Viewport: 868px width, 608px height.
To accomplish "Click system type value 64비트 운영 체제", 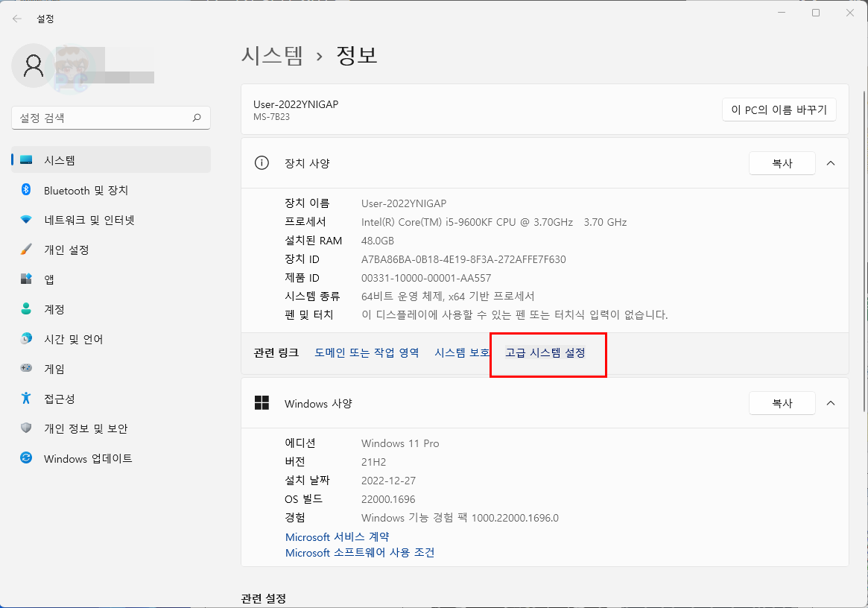I will tap(448, 297).
